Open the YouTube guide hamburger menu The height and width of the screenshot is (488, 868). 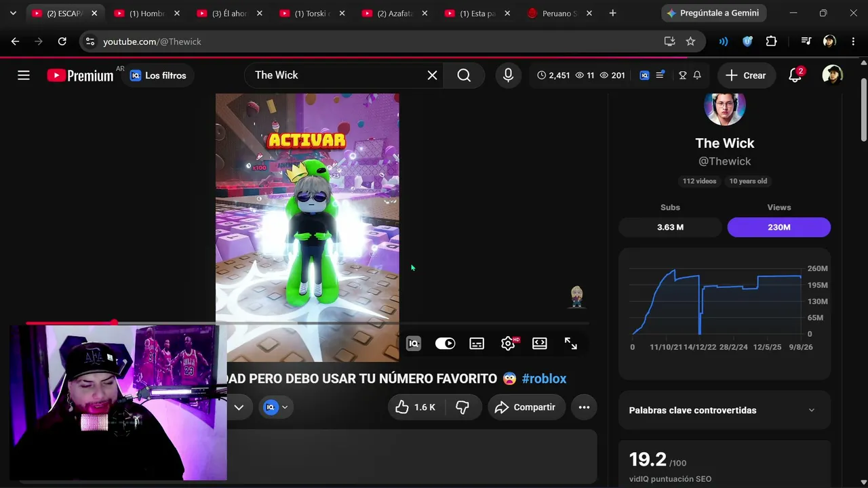(x=24, y=75)
